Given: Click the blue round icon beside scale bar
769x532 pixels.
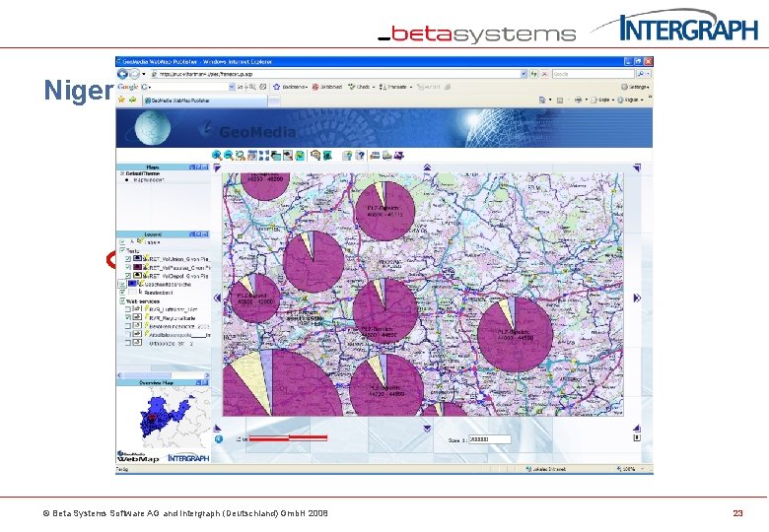Looking at the screenshot, I should (x=219, y=439).
